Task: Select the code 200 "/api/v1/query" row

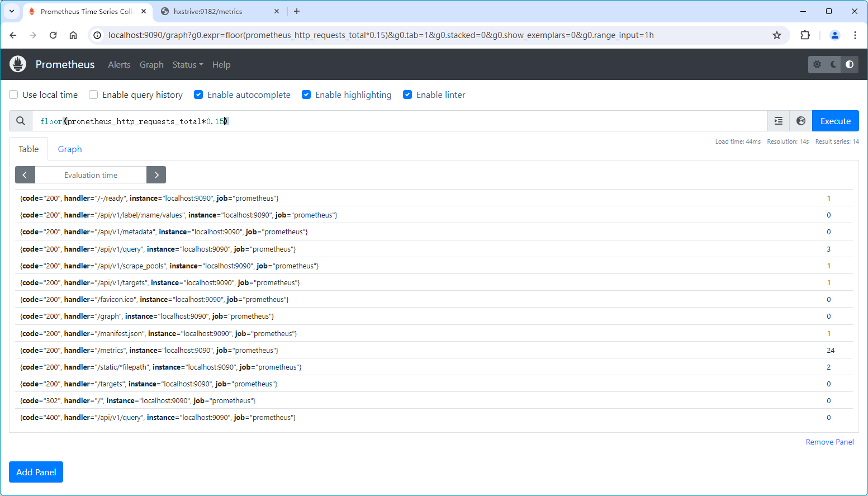Action: (434, 249)
